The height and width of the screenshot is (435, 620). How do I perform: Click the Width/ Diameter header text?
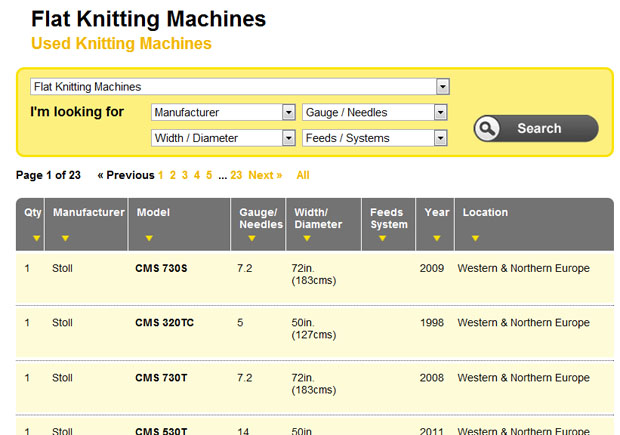pyautogui.click(x=318, y=218)
